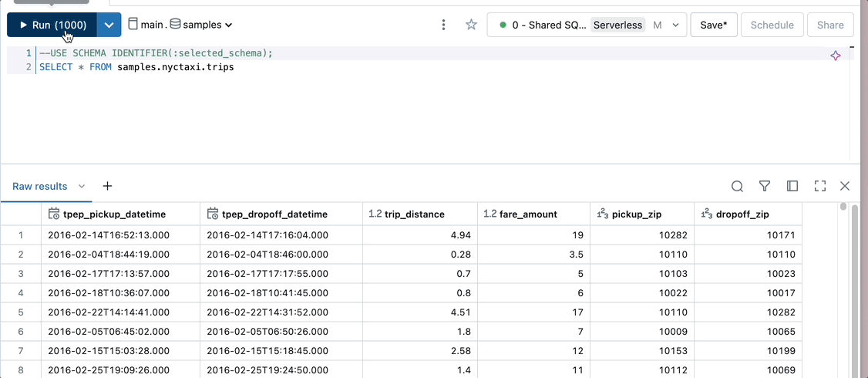The image size is (868, 378).
Task: Open the results filter funnel icon
Action: coord(765,186)
